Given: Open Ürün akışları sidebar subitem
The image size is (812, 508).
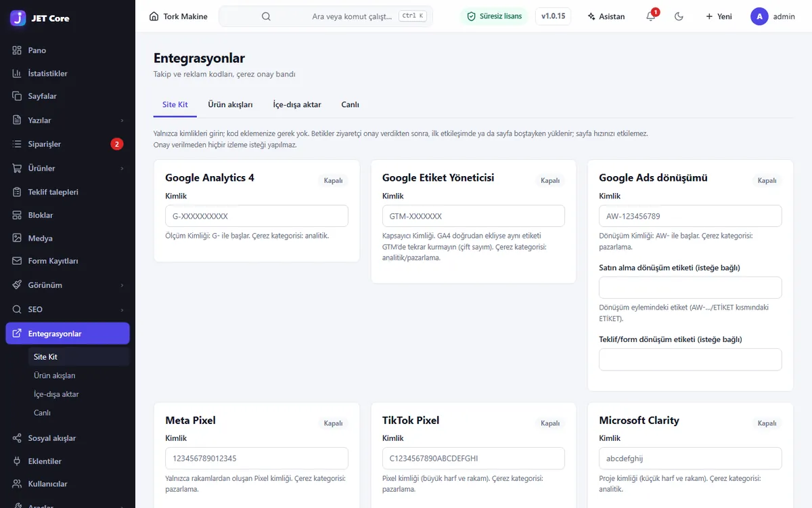Looking at the screenshot, I should [78, 375].
